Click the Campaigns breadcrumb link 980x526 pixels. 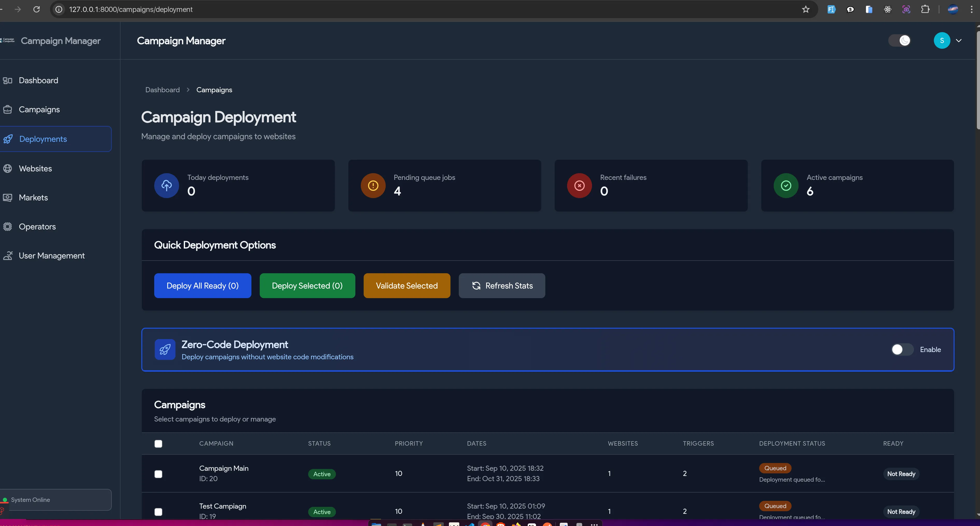pyautogui.click(x=214, y=90)
